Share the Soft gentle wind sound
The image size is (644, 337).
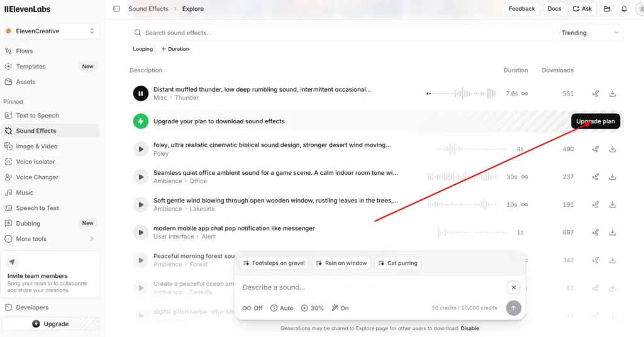[595, 204]
